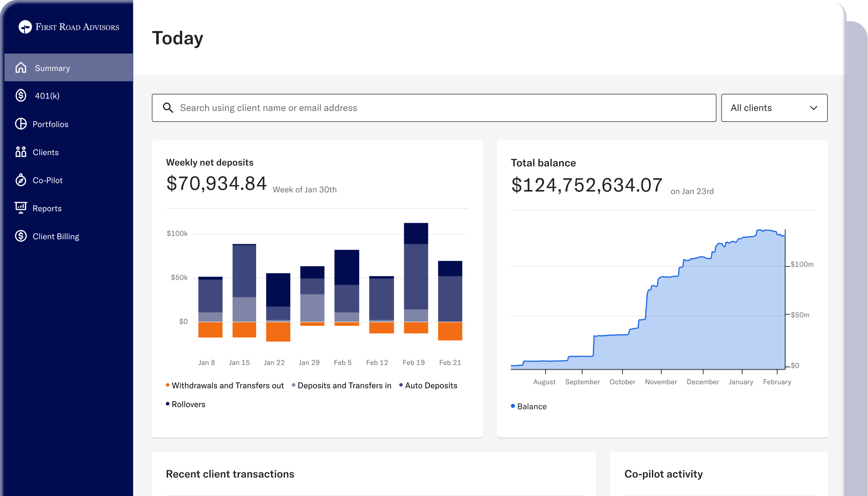Click the $124,752,634.07 total balance value
Image resolution: width=868 pixels, height=496 pixels.
tap(587, 185)
